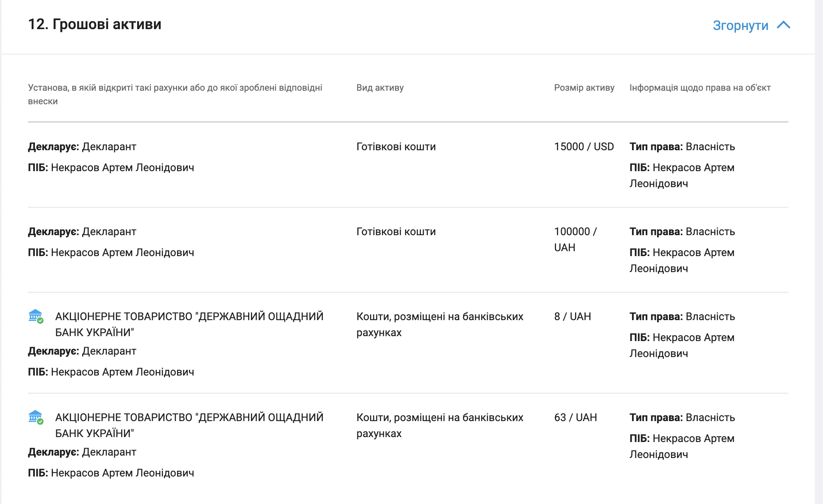The image size is (823, 504).
Task: Select the "63 / UAH" asset amount
Action: (x=575, y=417)
